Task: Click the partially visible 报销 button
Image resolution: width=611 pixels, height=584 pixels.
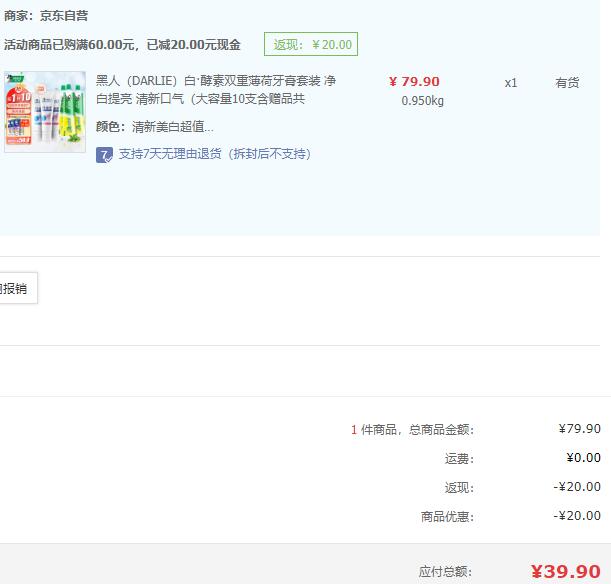Action: [x=18, y=288]
